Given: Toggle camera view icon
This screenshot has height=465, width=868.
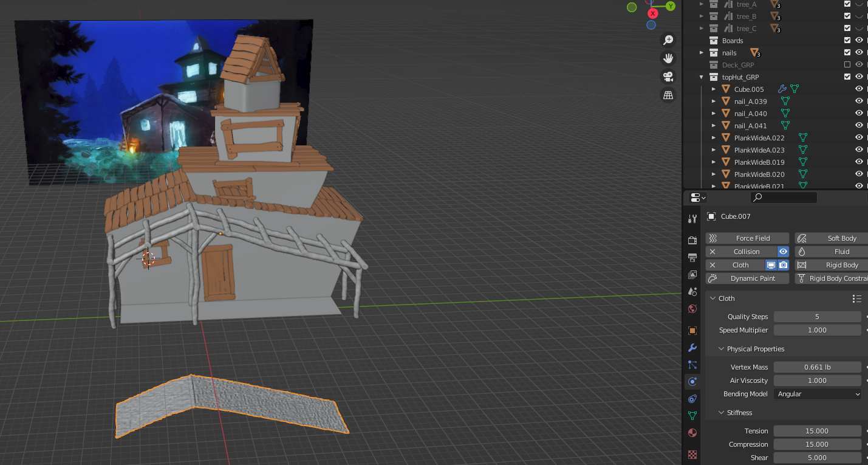Looking at the screenshot, I should coord(668,77).
